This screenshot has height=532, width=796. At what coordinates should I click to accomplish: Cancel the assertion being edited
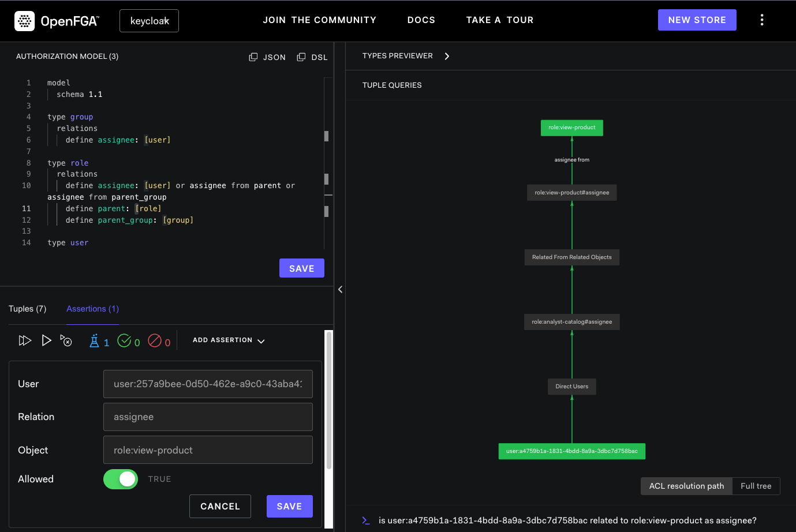220,506
